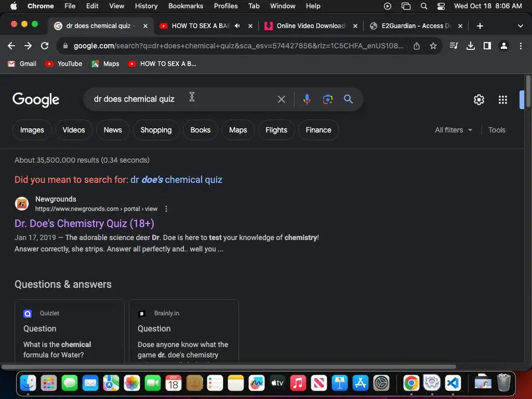Open the HOW TO SEX A B... bookmark
The image size is (532, 399).
tap(162, 64)
